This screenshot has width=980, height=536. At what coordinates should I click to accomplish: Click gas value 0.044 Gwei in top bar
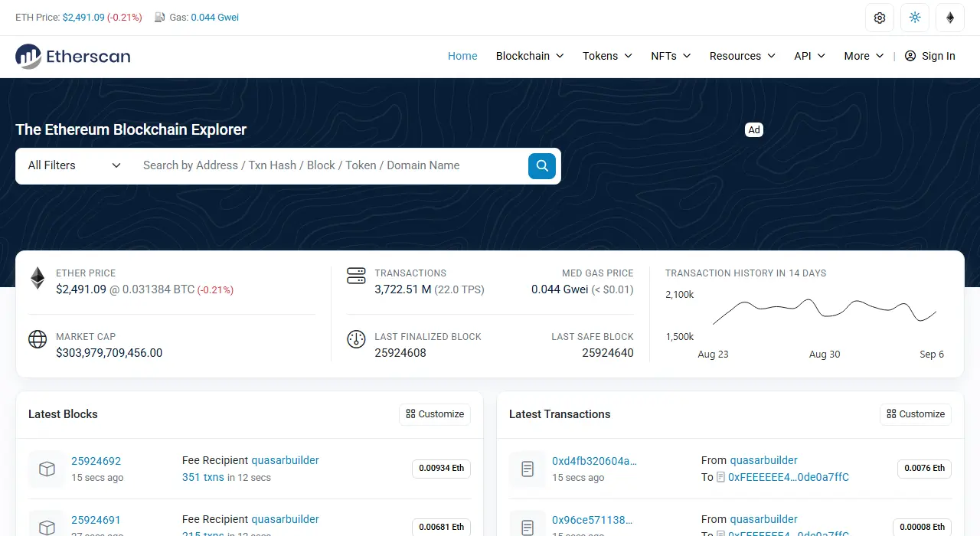[215, 17]
